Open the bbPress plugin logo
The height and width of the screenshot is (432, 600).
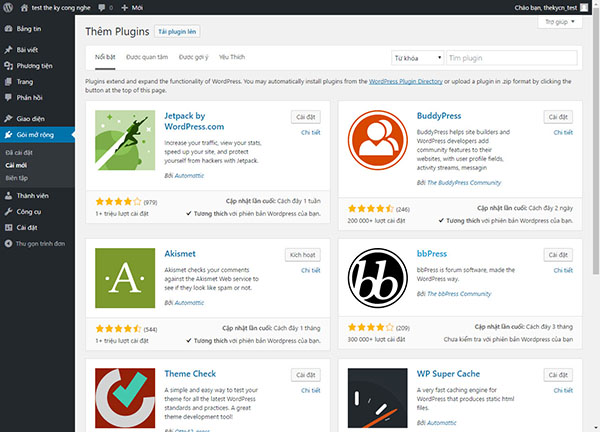point(378,278)
